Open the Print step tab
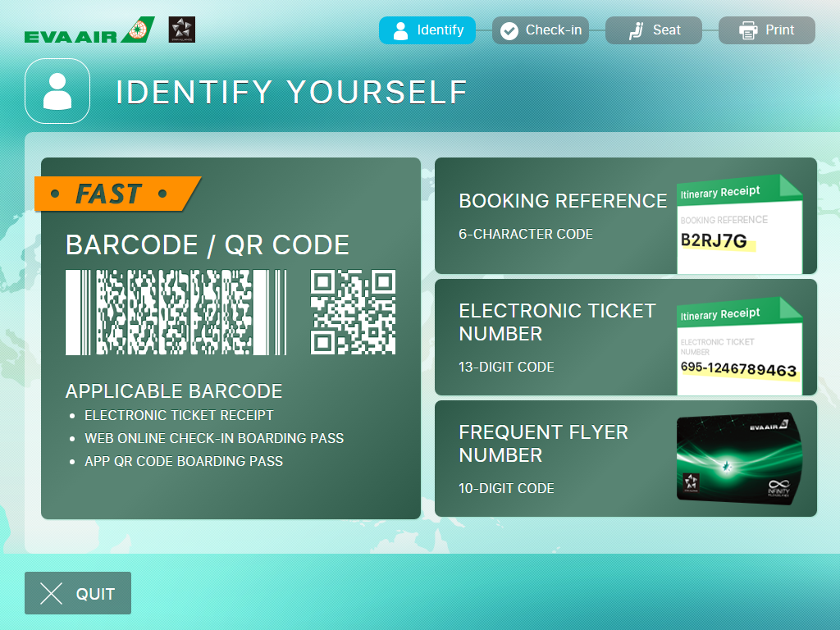The width and height of the screenshot is (840, 630). coord(767,30)
